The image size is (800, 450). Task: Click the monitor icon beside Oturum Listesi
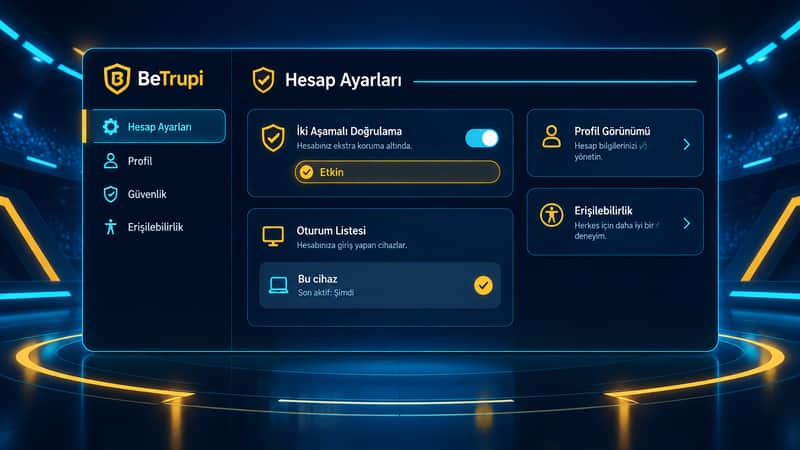click(273, 237)
